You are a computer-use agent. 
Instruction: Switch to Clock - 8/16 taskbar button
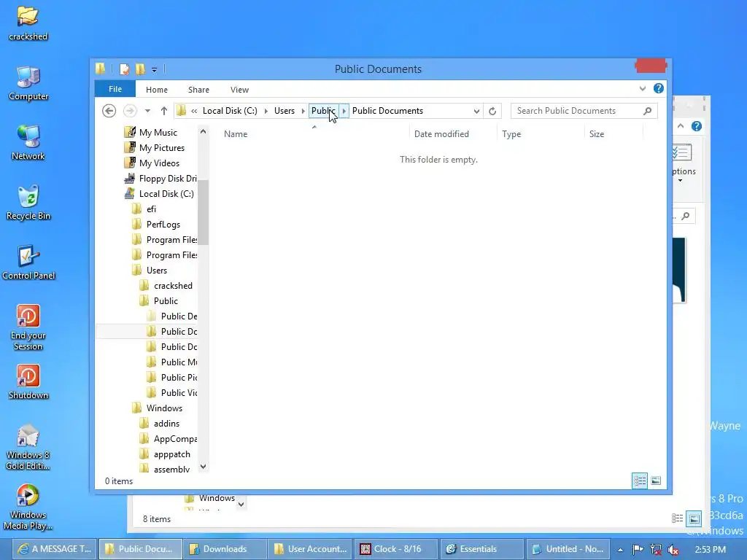click(x=395, y=550)
